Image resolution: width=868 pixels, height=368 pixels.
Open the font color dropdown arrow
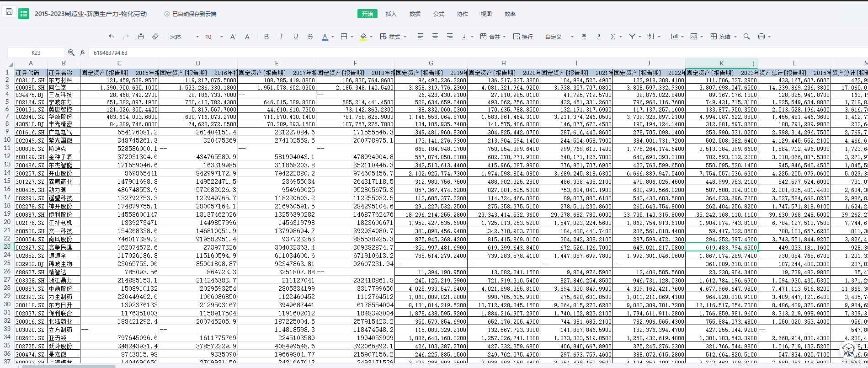(x=333, y=37)
